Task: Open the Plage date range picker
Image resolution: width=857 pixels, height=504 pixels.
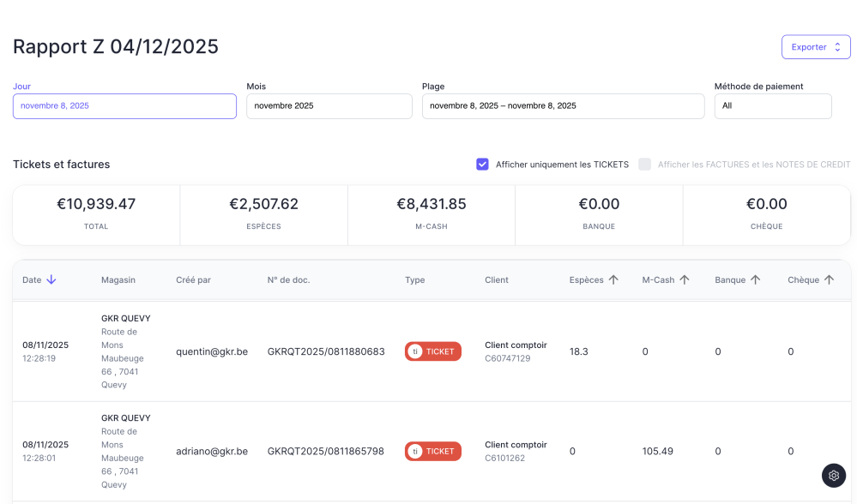Action: [x=563, y=106]
